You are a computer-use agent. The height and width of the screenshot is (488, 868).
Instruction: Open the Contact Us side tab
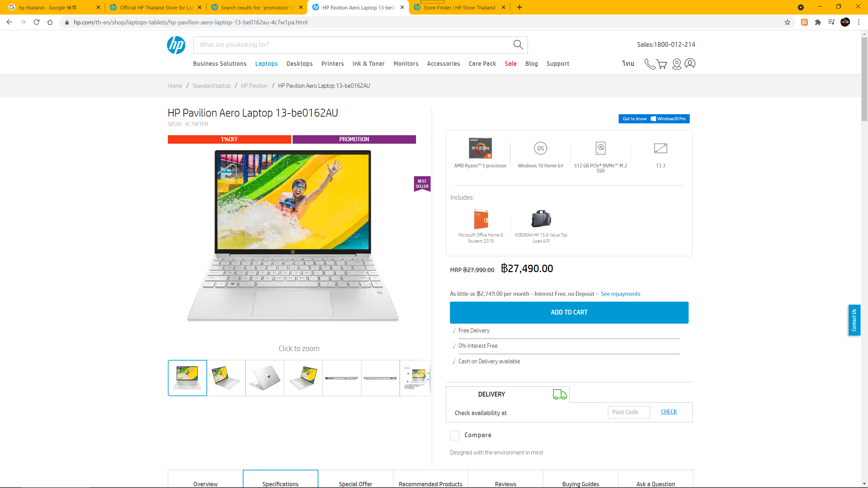pyautogui.click(x=854, y=320)
